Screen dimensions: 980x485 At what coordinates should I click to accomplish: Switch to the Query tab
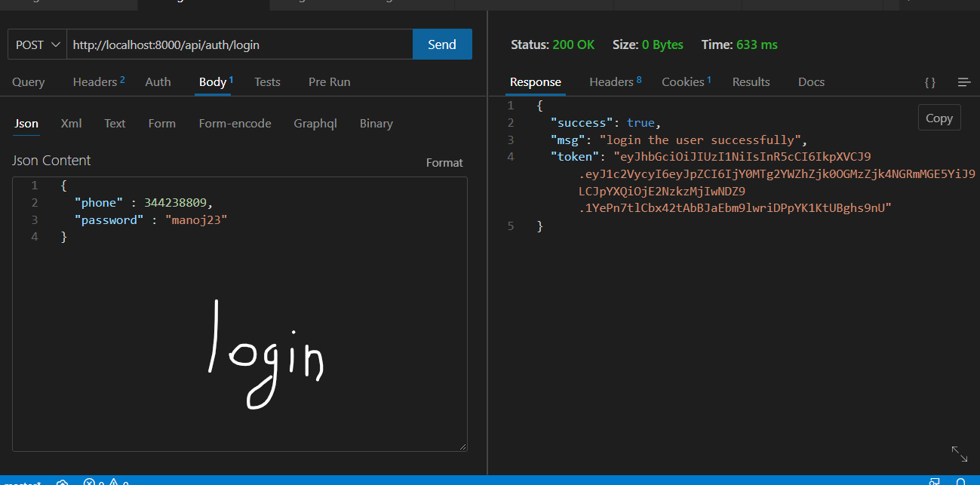29,81
